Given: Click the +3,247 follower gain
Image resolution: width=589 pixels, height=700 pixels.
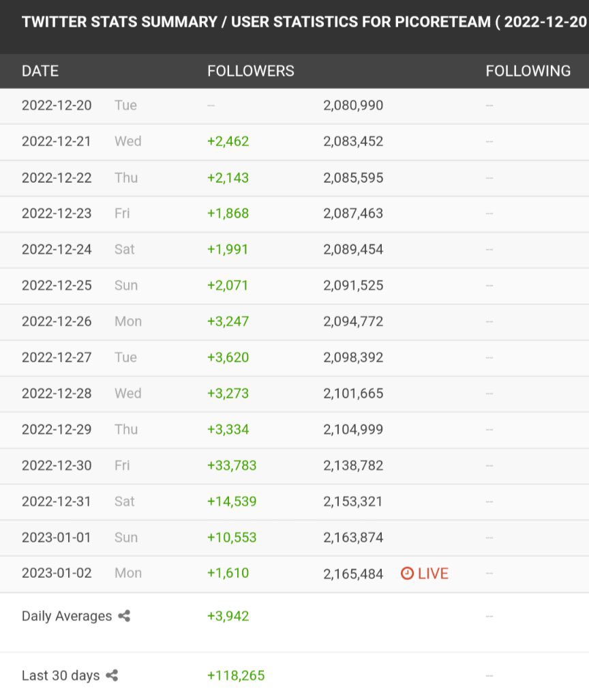Looking at the screenshot, I should click(x=228, y=321).
